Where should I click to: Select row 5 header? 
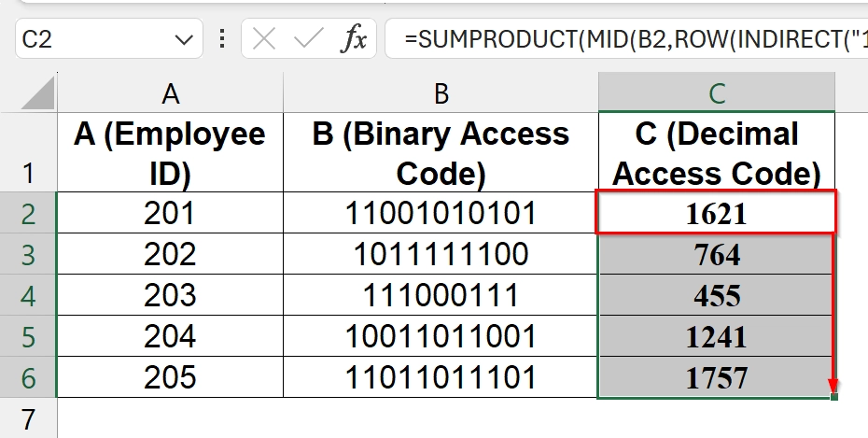pos(28,335)
